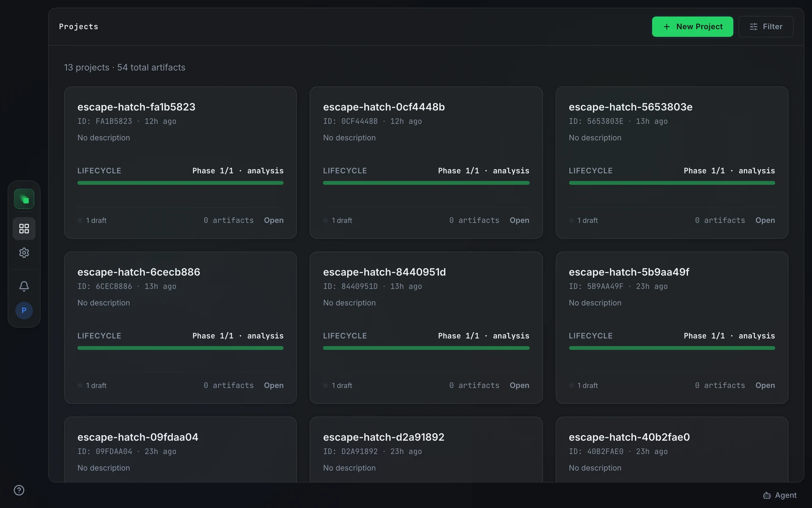This screenshot has width=812, height=508.
Task: Select escape-hatch-d2a91892 project title
Action: click(384, 437)
